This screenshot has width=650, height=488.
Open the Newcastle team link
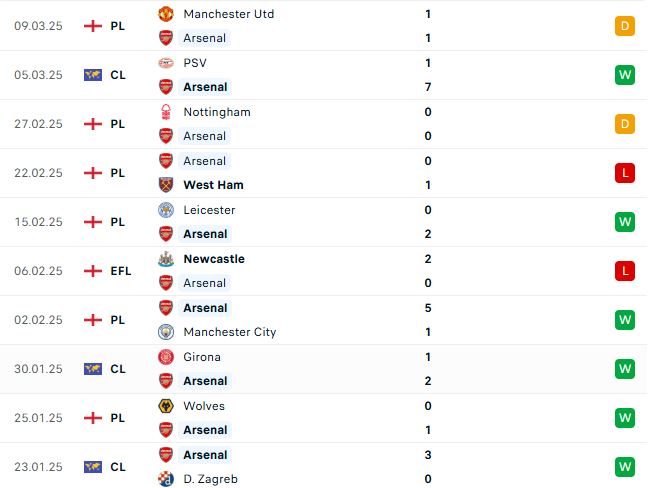click(214, 259)
